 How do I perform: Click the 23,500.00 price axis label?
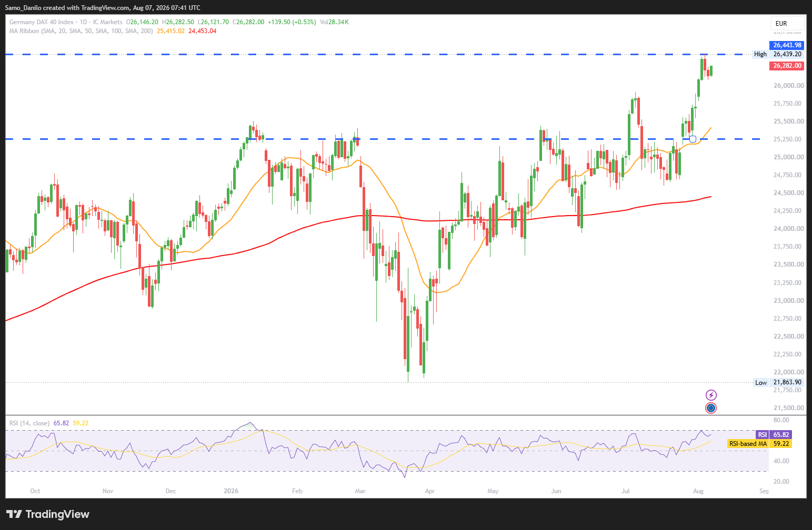pyautogui.click(x=788, y=264)
